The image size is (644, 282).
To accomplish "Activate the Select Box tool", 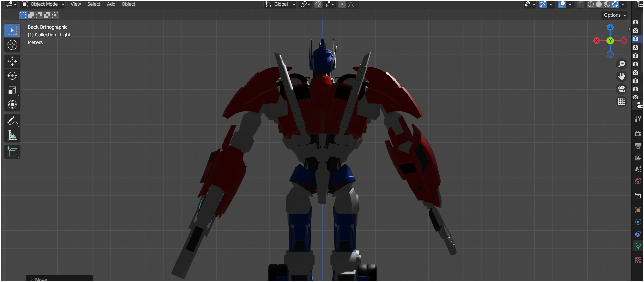I will [x=12, y=30].
